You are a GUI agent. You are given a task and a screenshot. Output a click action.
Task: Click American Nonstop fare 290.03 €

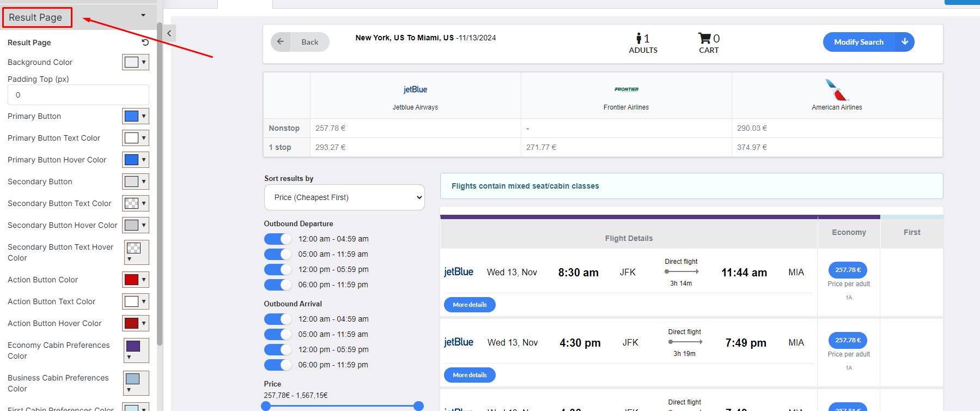[x=752, y=128]
